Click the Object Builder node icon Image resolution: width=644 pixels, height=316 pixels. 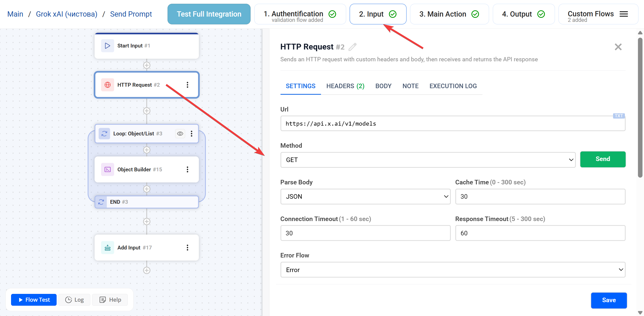click(107, 169)
